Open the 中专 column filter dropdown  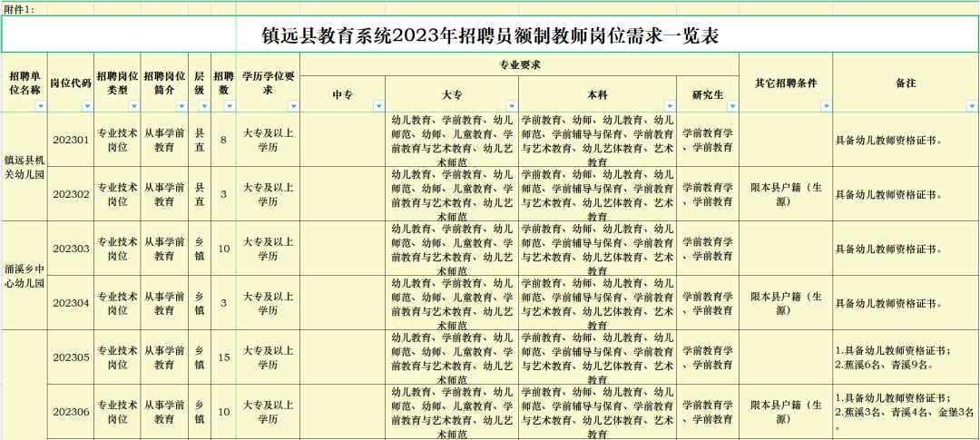coord(378,106)
